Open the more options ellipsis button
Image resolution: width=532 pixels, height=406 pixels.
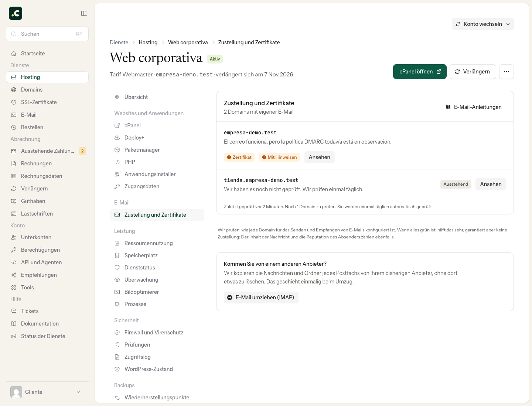507,72
